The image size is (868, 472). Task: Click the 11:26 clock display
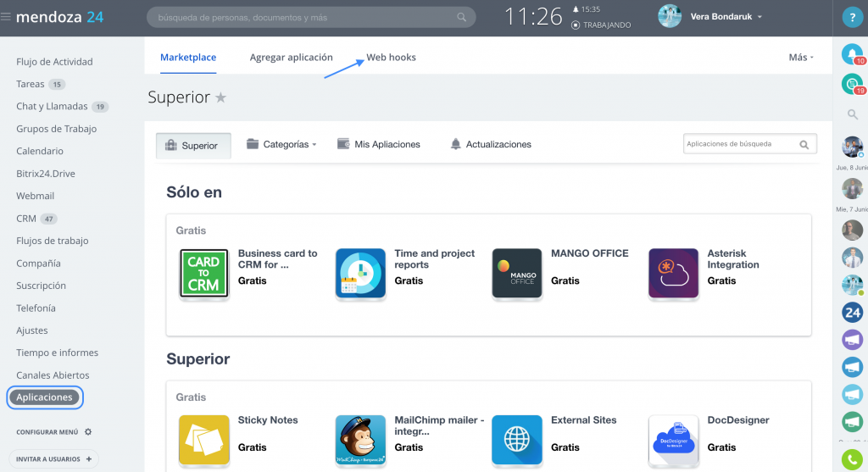point(534,17)
